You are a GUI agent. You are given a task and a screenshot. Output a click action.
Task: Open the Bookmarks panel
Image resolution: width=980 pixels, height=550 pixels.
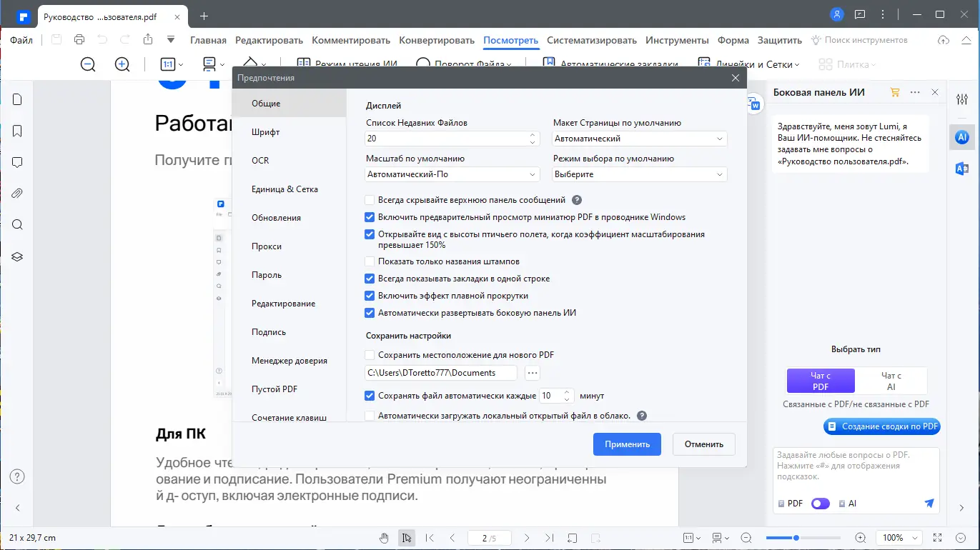(17, 131)
